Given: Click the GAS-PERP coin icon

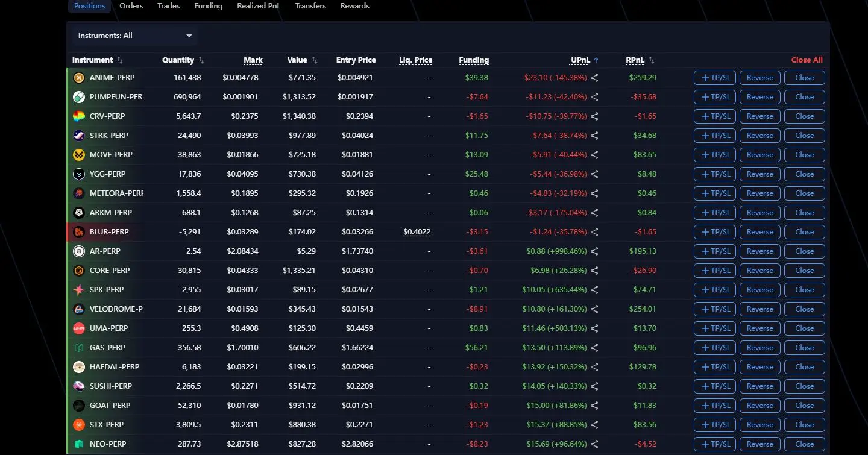Looking at the screenshot, I should [x=79, y=348].
